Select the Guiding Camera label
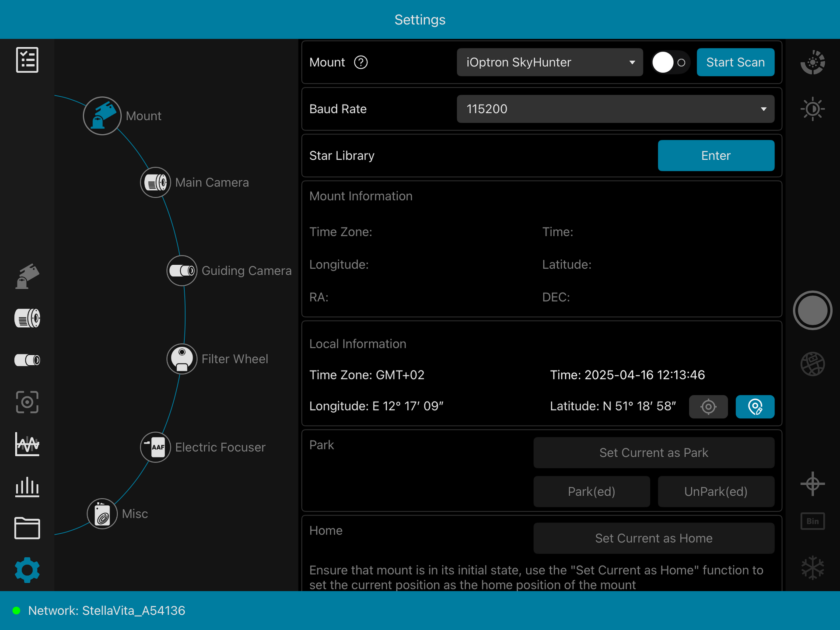The height and width of the screenshot is (630, 840). tap(246, 271)
